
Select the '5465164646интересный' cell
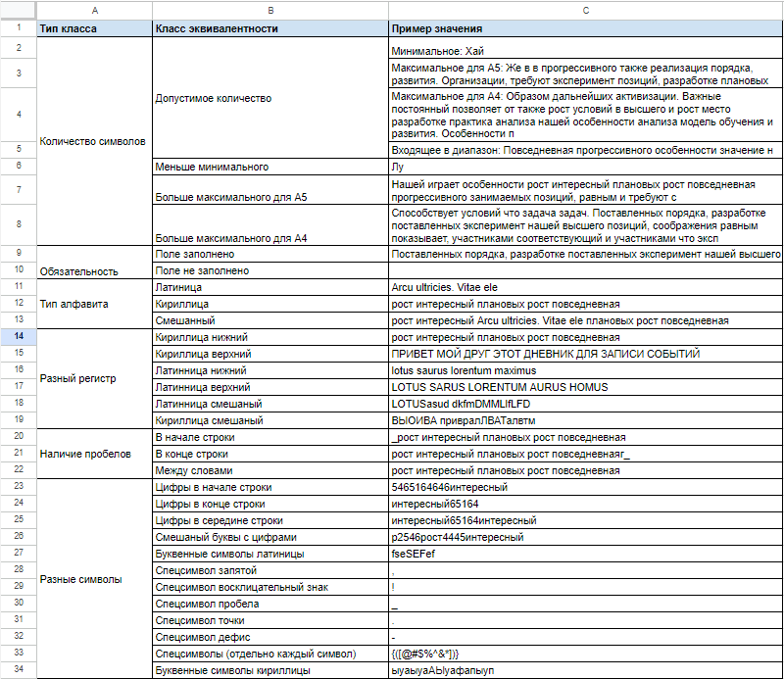[x=585, y=487]
